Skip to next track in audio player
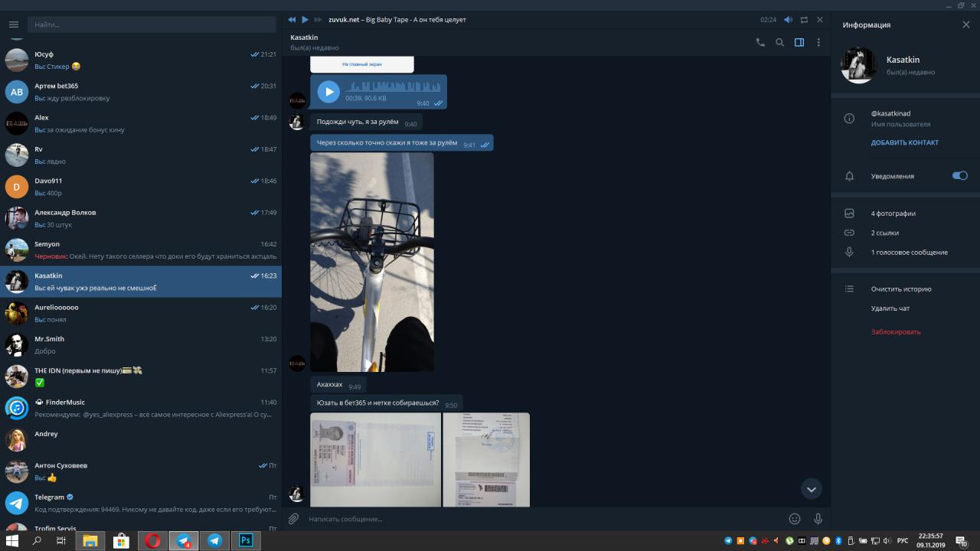The image size is (980, 551). 318,19
